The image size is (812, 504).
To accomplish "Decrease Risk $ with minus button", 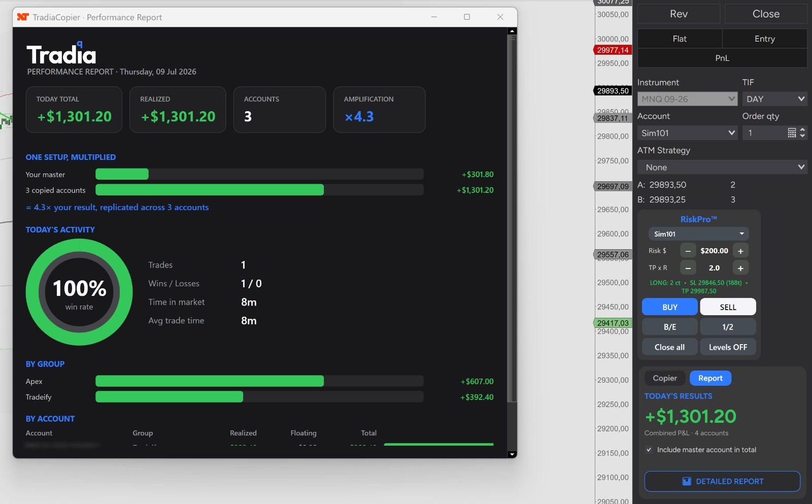I will [688, 251].
